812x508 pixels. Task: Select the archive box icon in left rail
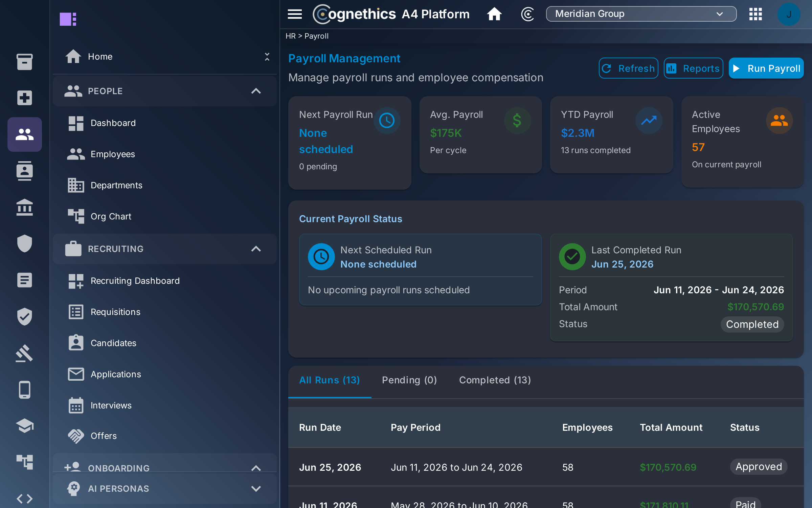24,62
